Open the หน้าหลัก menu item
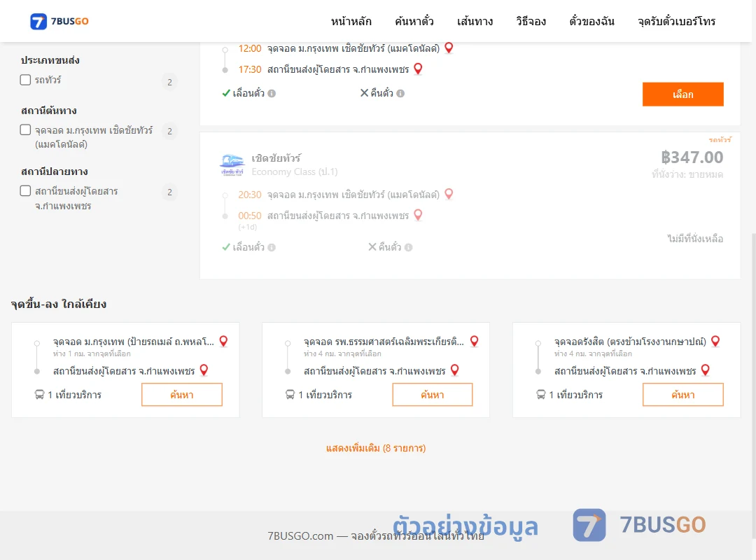Viewport: 756px width, 560px height. [351, 21]
